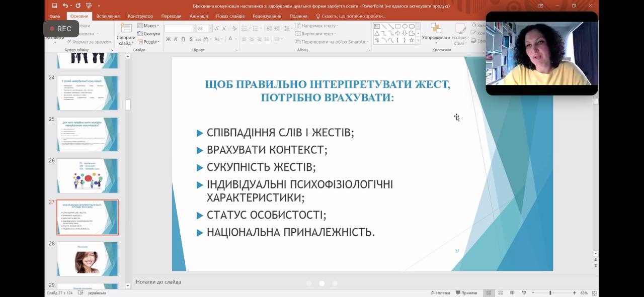Viewport: 644px width, 297px height.
Task: Fit slide to current window icon
Action: point(595,293)
